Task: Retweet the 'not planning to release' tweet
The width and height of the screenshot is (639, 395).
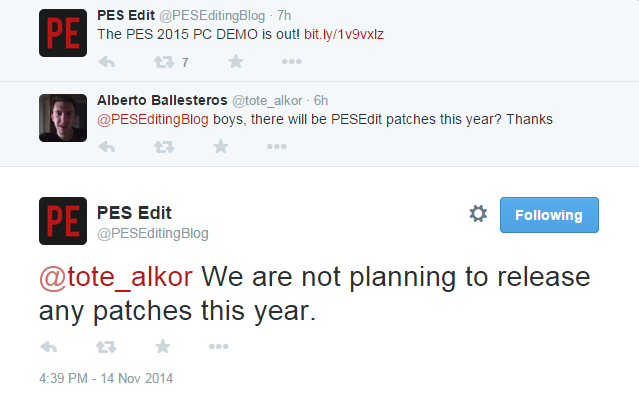Action: pyautogui.click(x=106, y=346)
